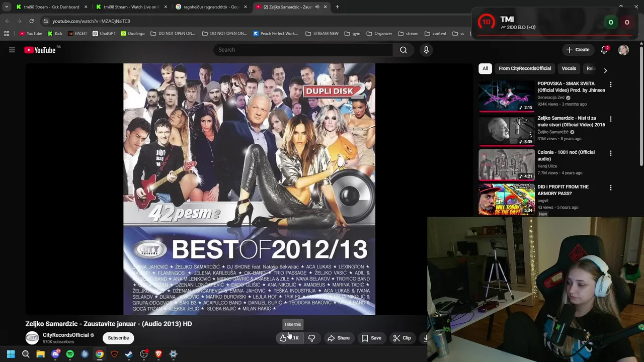644x362 pixels.
Task: Select the From CityRecordsOfficial chip
Action: coord(525,68)
